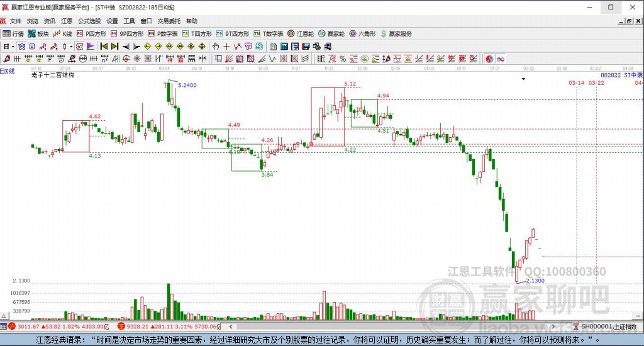The height and width of the screenshot is (346, 644).
Task: Open the 资讯 menu
Action: (x=50, y=21)
